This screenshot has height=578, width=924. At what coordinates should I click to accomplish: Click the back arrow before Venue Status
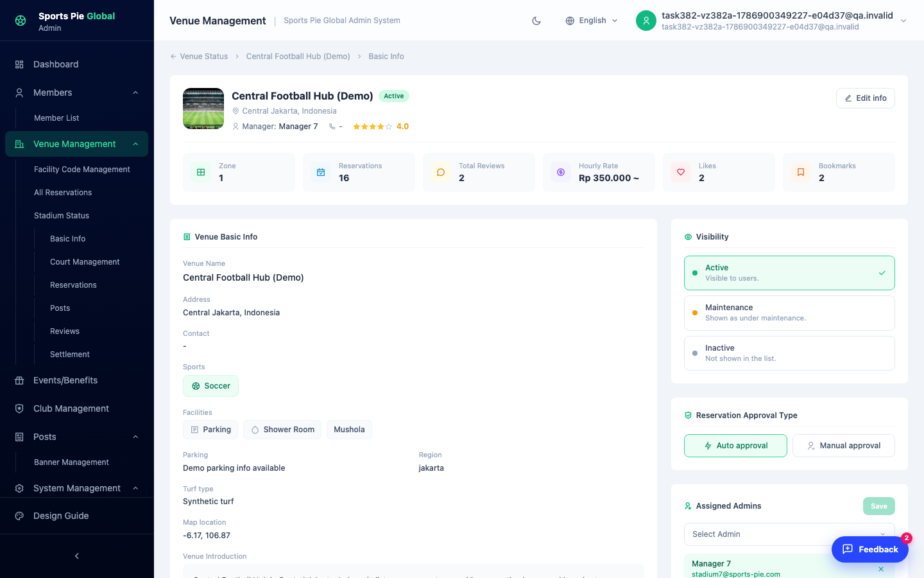173,57
